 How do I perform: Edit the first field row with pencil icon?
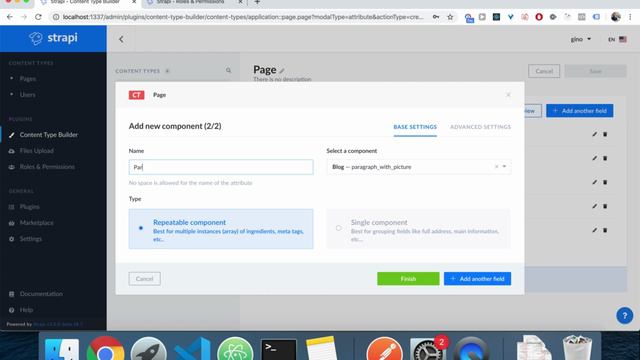pyautogui.click(x=594, y=134)
